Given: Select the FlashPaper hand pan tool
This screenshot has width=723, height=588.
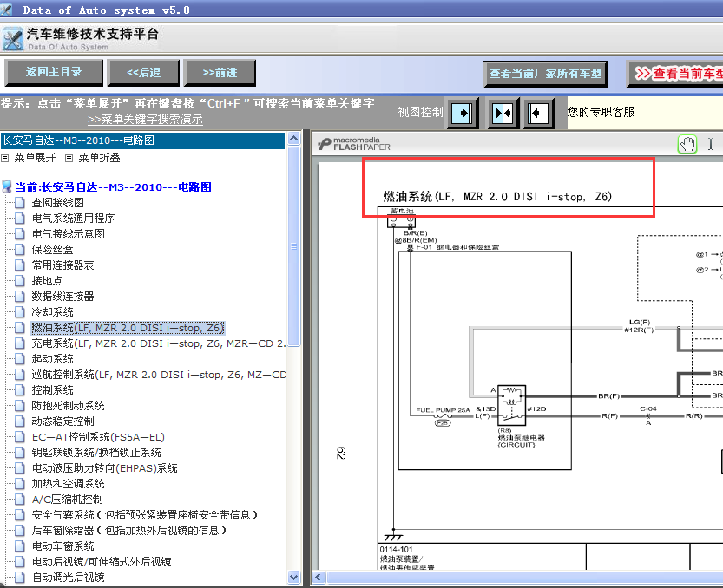Looking at the screenshot, I should 687,144.
